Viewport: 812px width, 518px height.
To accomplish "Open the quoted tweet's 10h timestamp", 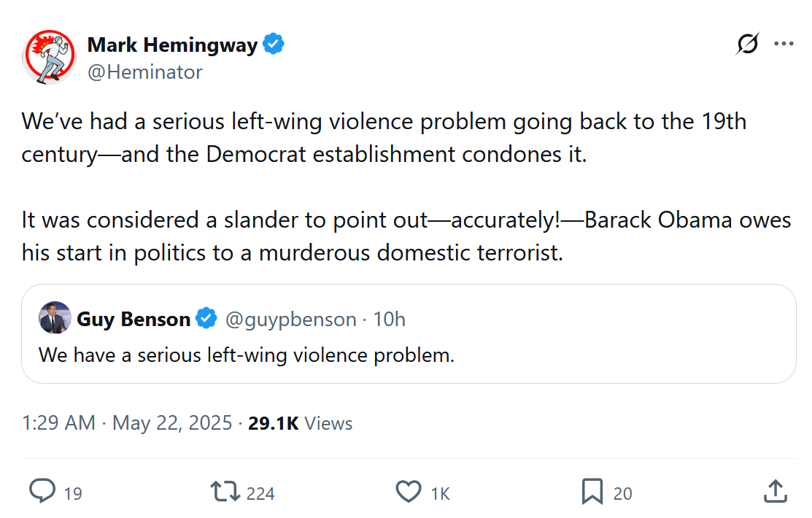I will 390,320.
